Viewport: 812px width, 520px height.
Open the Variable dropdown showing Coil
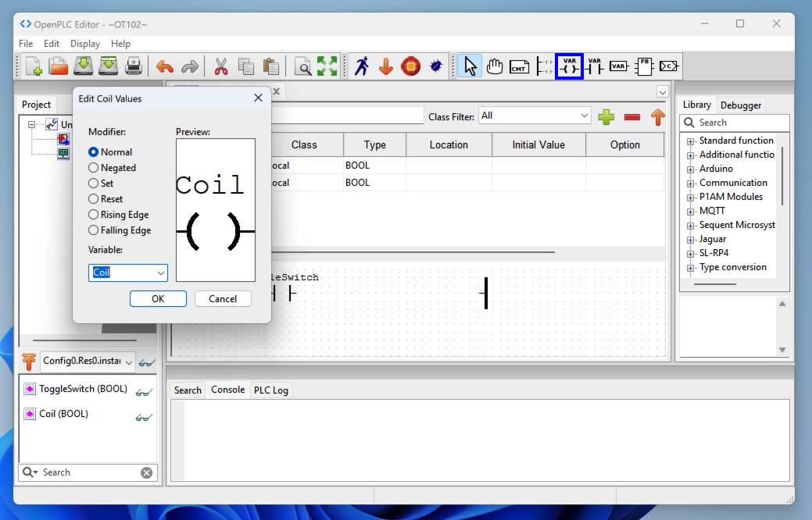(x=161, y=272)
